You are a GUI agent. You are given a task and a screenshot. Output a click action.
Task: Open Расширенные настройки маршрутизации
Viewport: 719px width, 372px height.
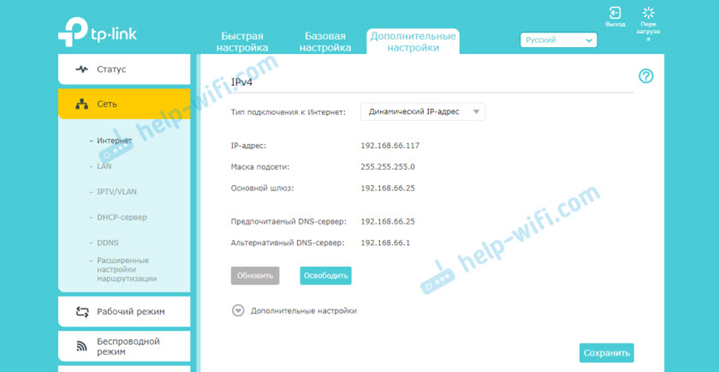(127, 269)
